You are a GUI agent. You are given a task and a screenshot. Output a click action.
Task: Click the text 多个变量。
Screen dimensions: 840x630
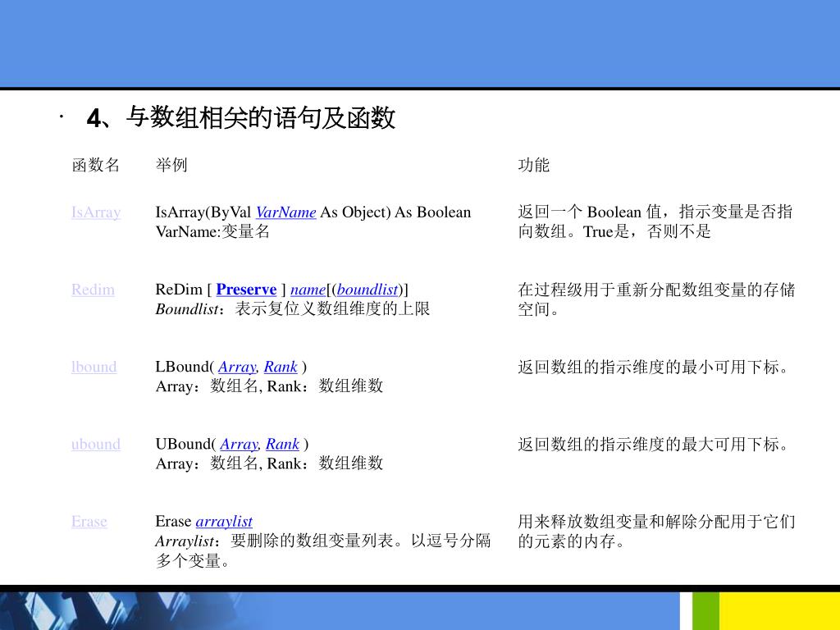click(193, 561)
